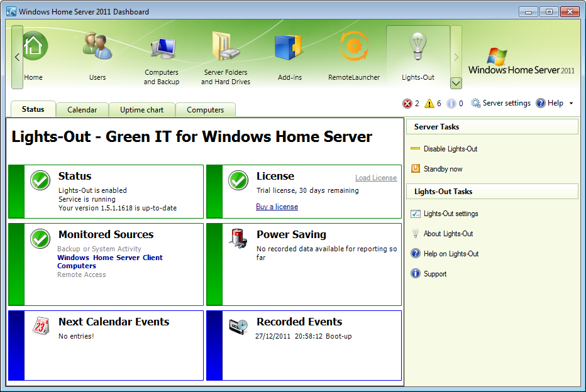Viewport: 586px width, 392px height.
Task: Click the Next Calendar Events calendar icon
Action: pos(40,326)
